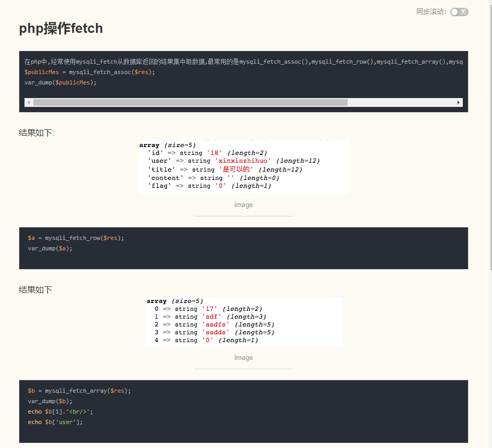
Task: Click the line echo $b['user'];
Action: pyautogui.click(x=55, y=422)
